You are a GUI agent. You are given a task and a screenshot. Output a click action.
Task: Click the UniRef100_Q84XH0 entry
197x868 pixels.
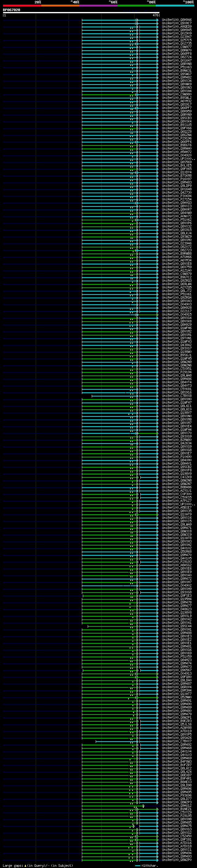tap(177, 460)
